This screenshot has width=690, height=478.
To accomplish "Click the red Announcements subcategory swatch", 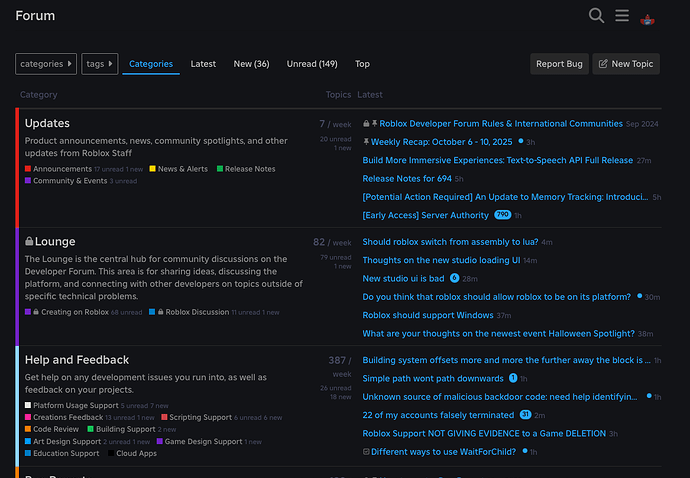I will tap(28, 169).
